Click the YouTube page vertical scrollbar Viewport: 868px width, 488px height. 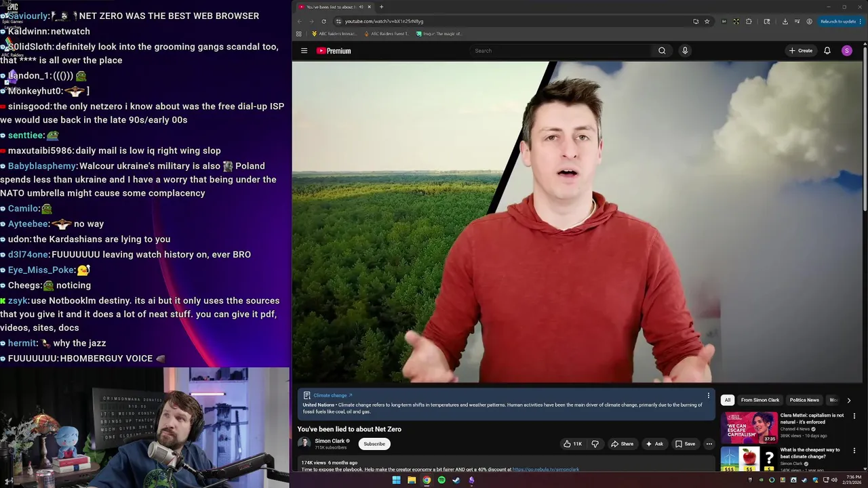pyautogui.click(x=865, y=129)
